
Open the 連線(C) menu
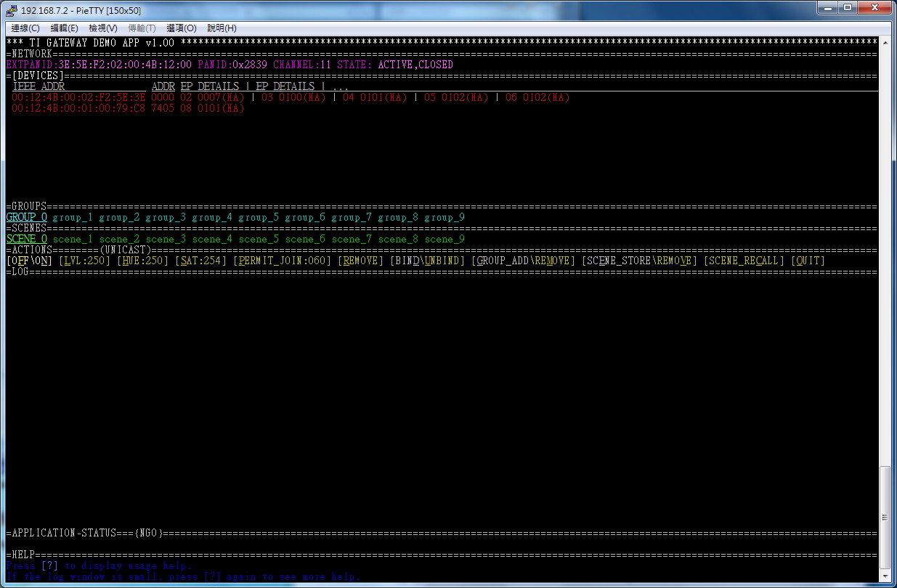click(25, 28)
